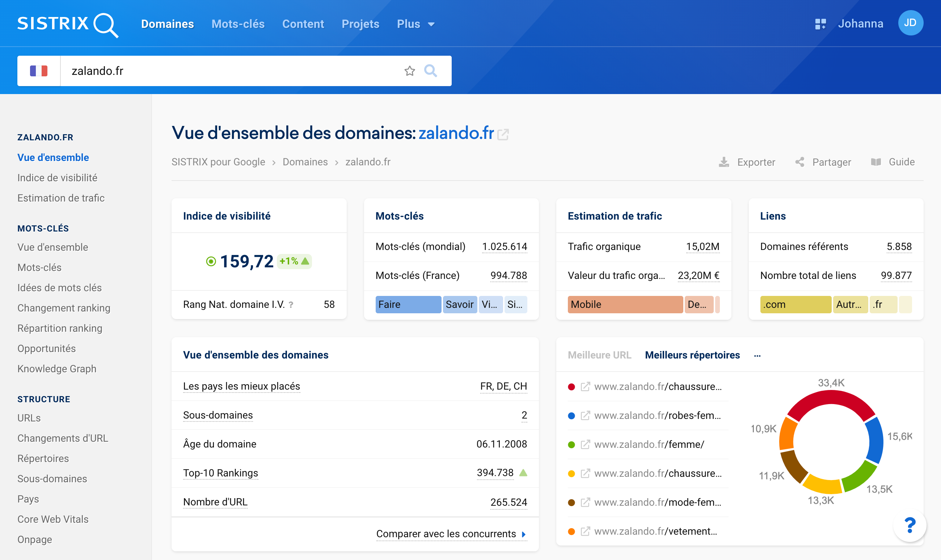Star zalando.fr as favorite
Screen dimensions: 941x560
[x=410, y=71]
